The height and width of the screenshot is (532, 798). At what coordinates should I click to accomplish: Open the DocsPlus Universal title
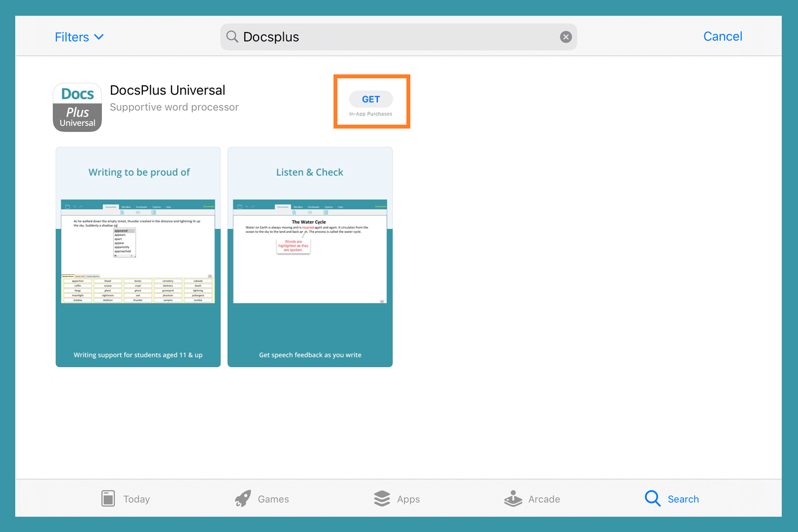167,90
